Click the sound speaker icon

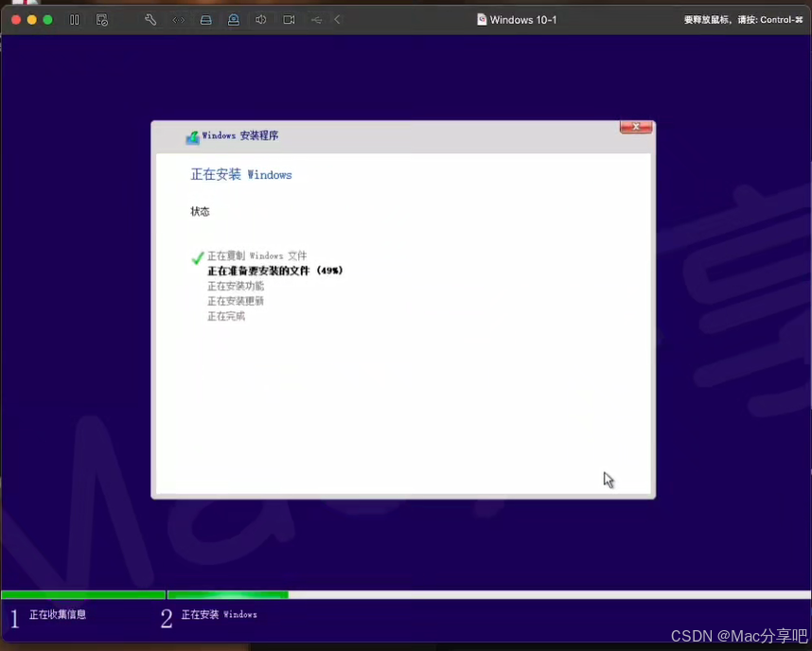click(x=261, y=20)
